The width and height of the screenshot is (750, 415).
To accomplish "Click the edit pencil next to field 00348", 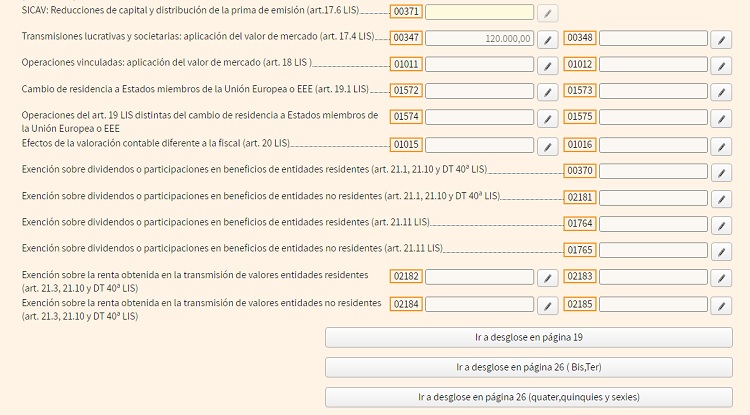I will click(x=721, y=40).
